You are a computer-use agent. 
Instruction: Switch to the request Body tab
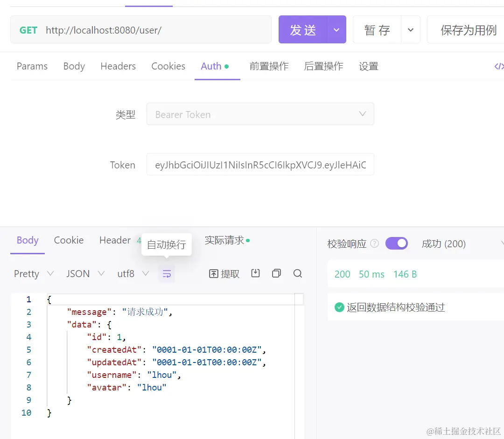tap(74, 66)
